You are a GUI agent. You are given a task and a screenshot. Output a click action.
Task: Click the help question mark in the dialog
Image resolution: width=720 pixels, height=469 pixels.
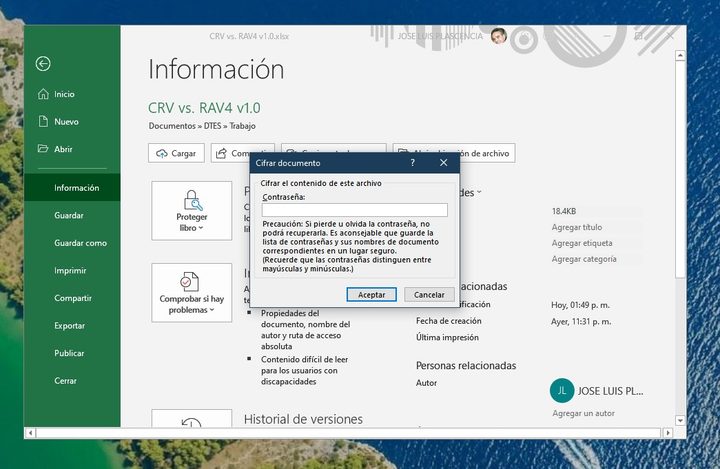(x=412, y=163)
